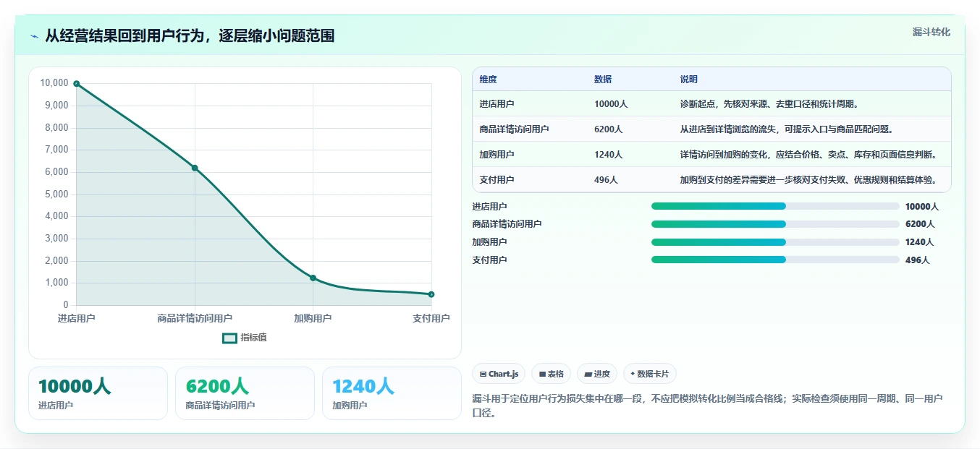Click the description starting 从进店到详情浏览
The height and width of the screenshot is (449, 980).
tap(787, 129)
